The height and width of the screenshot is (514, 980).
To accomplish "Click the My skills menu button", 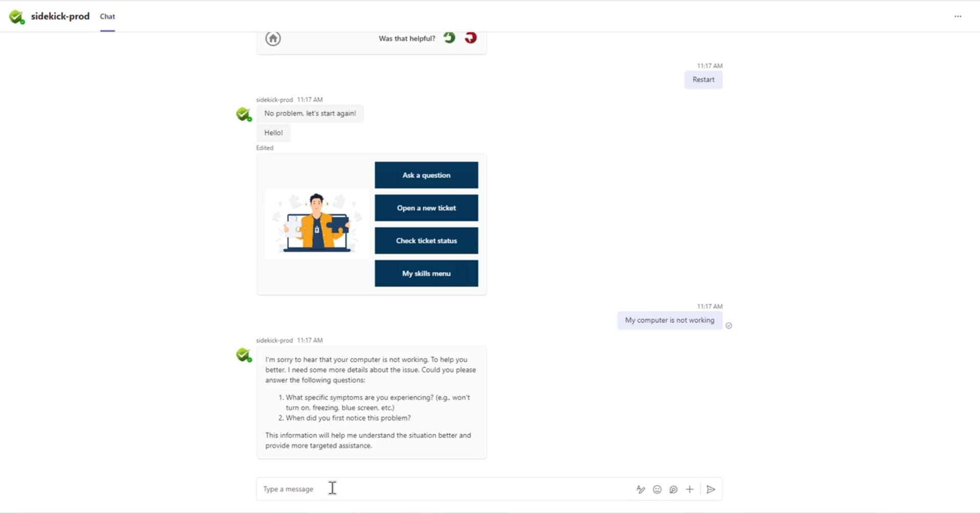I will (x=427, y=273).
